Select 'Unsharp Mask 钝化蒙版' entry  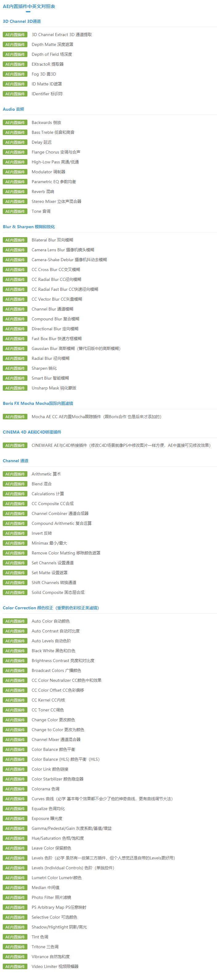(54, 388)
